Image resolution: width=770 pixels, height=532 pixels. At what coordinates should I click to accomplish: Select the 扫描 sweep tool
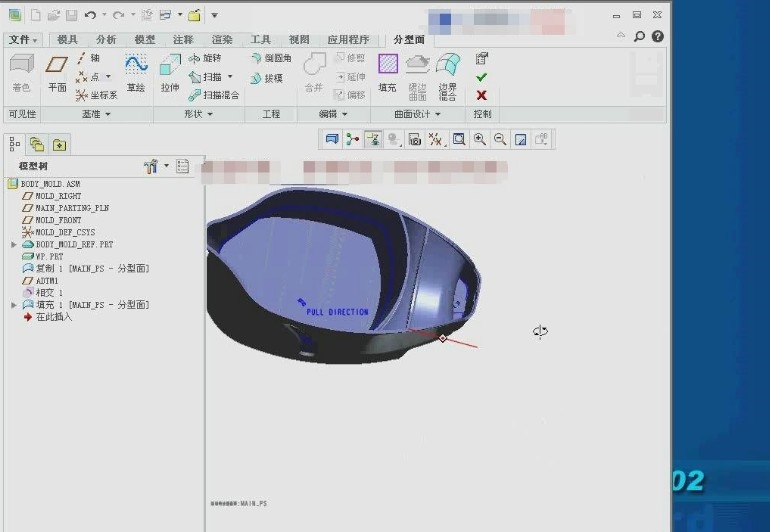(205, 77)
